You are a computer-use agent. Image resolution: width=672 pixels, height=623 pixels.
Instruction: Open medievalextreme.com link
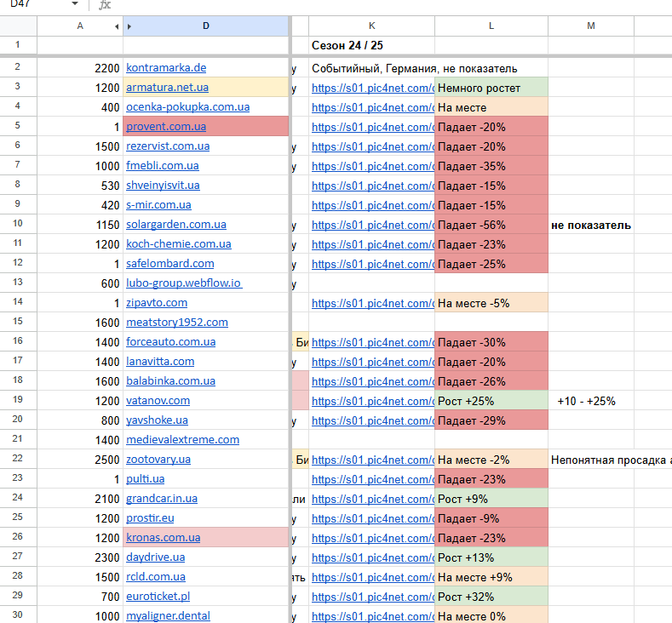click(182, 440)
